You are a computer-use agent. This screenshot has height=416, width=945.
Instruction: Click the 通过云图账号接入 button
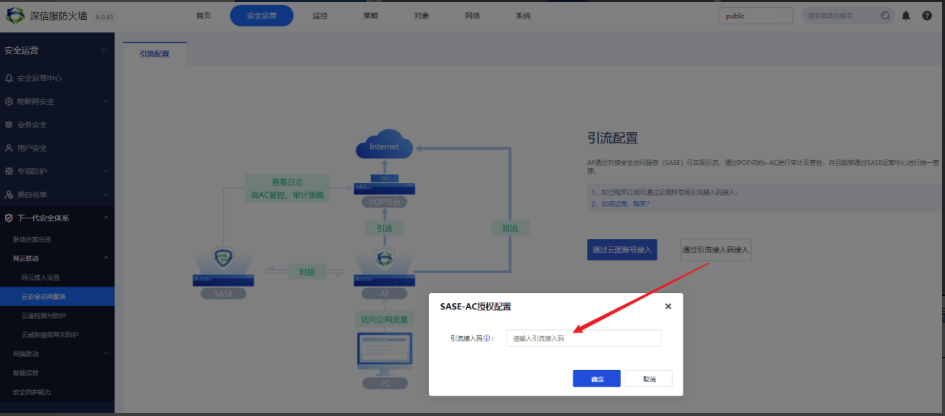[622, 250]
